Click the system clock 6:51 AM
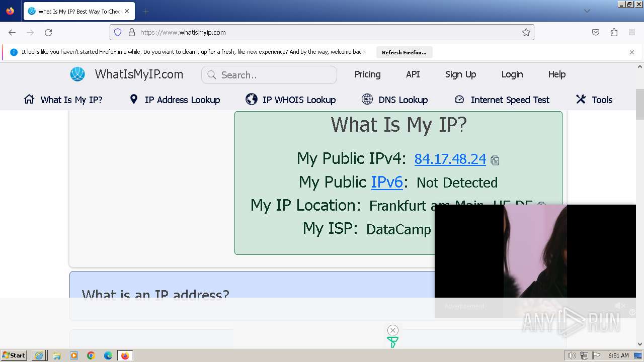The image size is (644, 362). coord(618,355)
